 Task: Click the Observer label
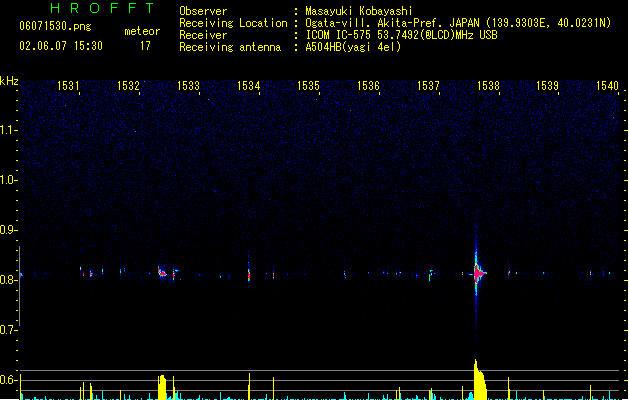point(203,11)
